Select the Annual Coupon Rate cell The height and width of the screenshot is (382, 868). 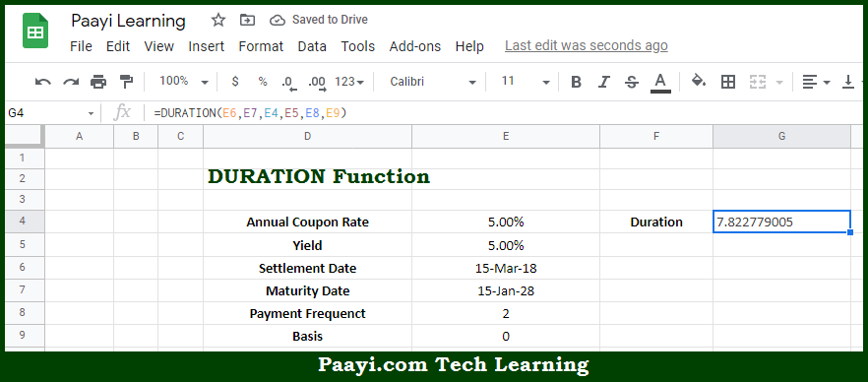[307, 222]
